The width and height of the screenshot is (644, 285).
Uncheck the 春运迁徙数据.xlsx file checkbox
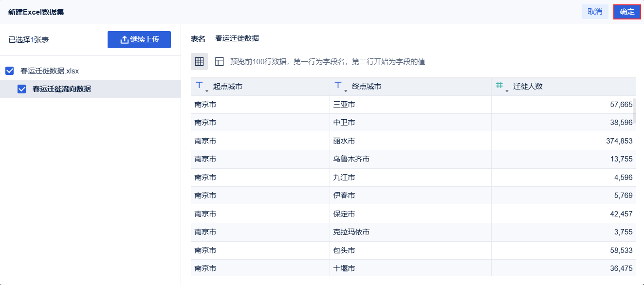tap(10, 71)
